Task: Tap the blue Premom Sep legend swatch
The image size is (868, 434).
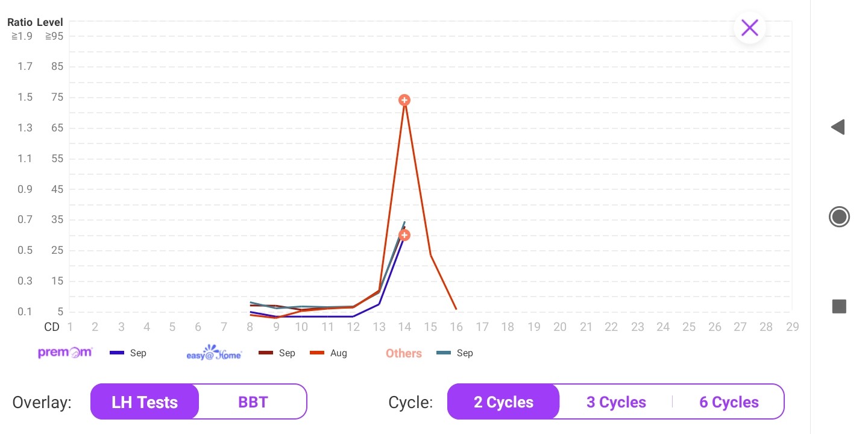Action: (x=117, y=353)
